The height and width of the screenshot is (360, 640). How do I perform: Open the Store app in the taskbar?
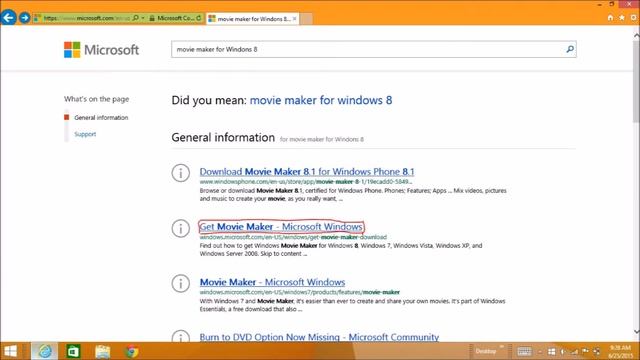[x=73, y=351]
